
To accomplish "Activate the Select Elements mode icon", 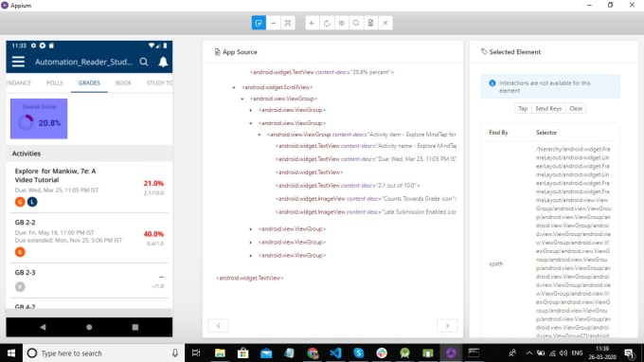I will point(259,23).
